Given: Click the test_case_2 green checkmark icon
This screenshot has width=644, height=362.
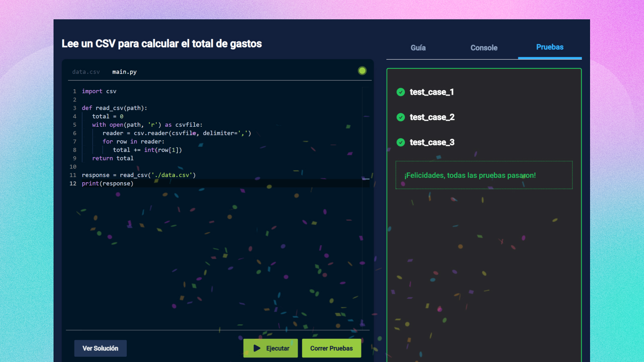Looking at the screenshot, I should (x=400, y=117).
